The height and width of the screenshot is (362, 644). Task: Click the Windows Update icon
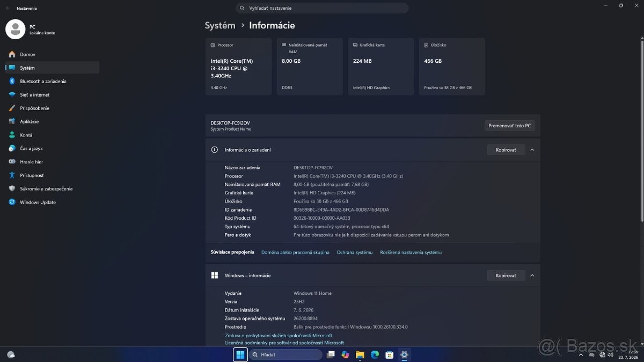pos(12,202)
